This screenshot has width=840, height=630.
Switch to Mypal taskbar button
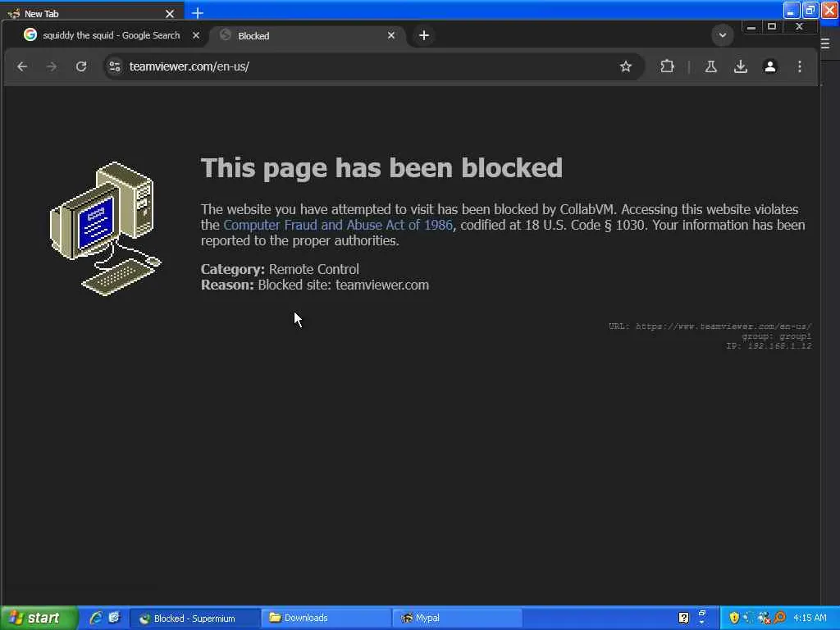click(x=457, y=619)
